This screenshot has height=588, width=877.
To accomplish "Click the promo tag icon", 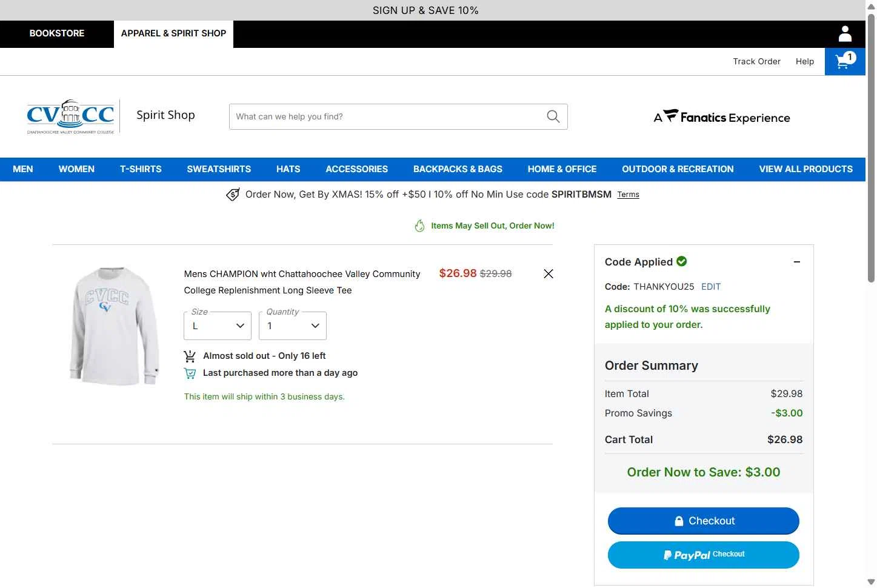I will [x=233, y=195].
